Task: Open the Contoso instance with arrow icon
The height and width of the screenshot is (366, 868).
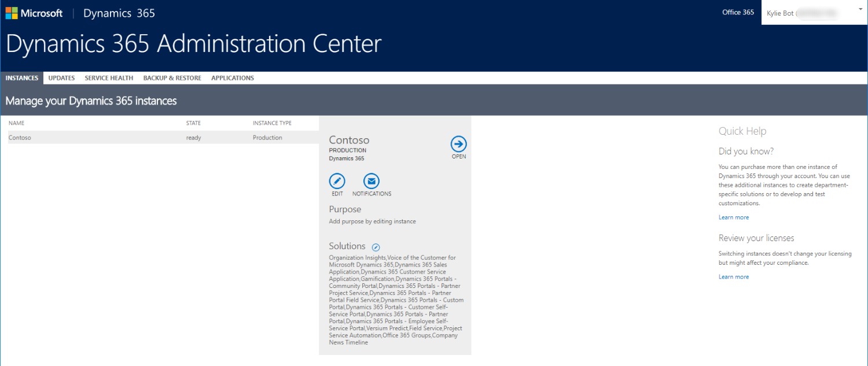Action: pyautogui.click(x=458, y=144)
